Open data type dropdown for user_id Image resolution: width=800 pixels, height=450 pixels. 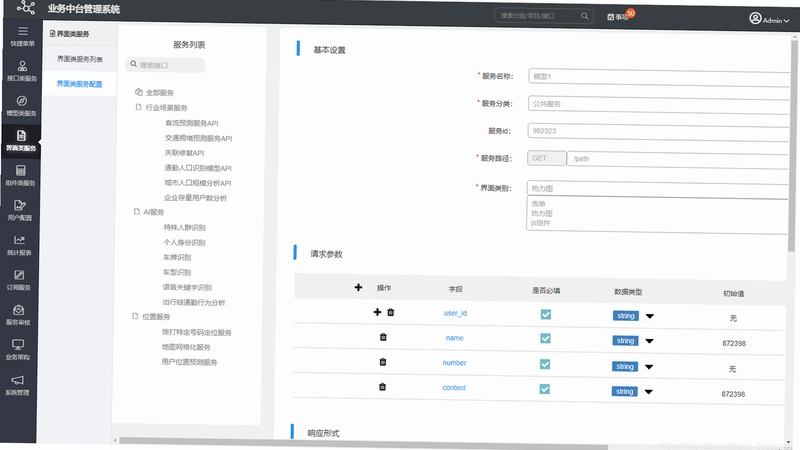649,316
